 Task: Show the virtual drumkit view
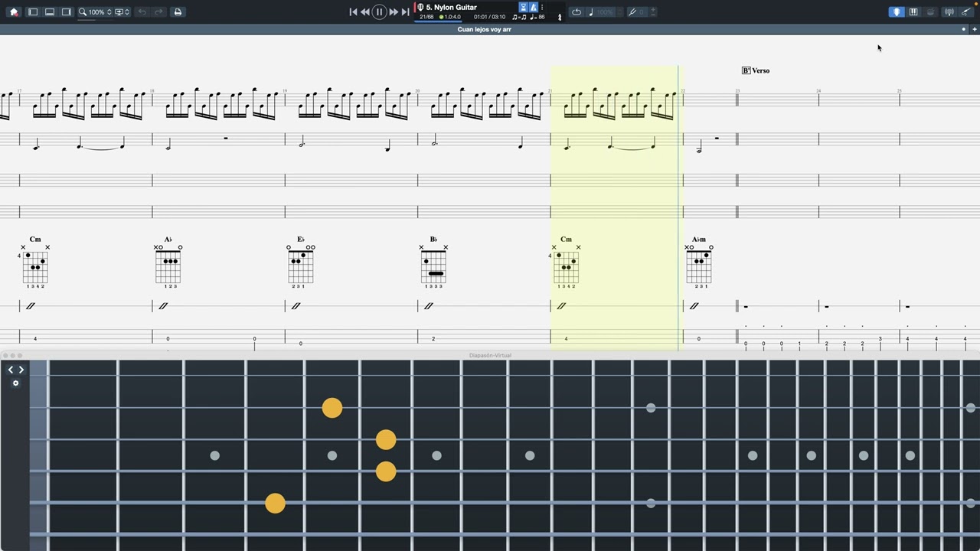click(931, 12)
